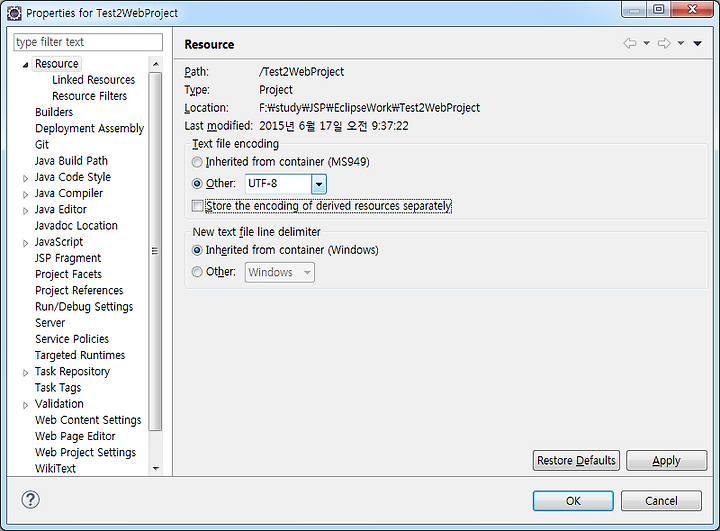Click the tree scrollbar up arrow
720x531 pixels.
[156, 64]
